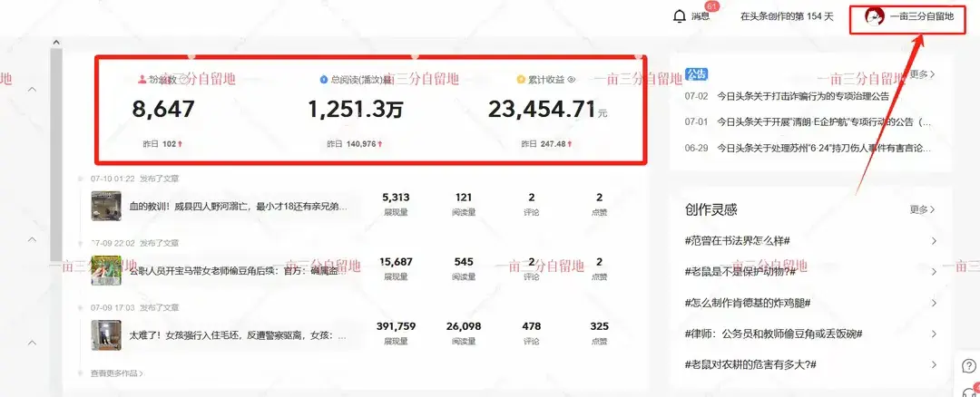Viewport: 980px width, 397px height.
Task: Click 查看更多作品 link
Action: 117,373
